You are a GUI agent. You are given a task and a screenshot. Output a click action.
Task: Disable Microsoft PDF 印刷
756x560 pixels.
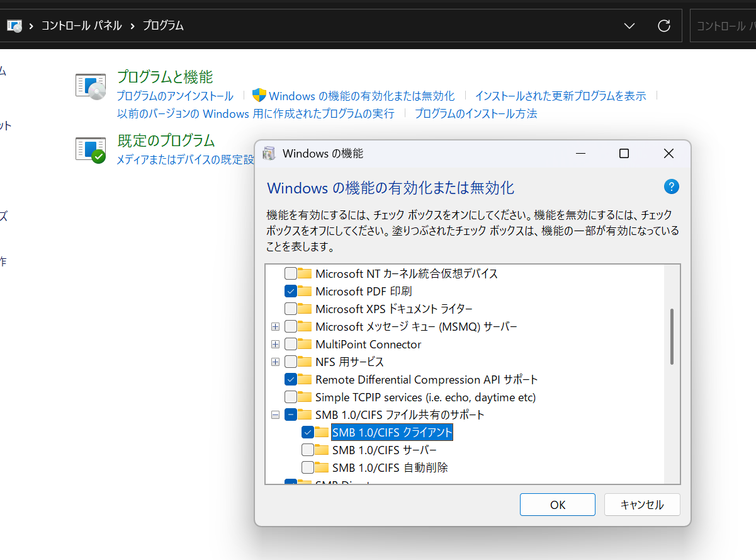click(291, 291)
